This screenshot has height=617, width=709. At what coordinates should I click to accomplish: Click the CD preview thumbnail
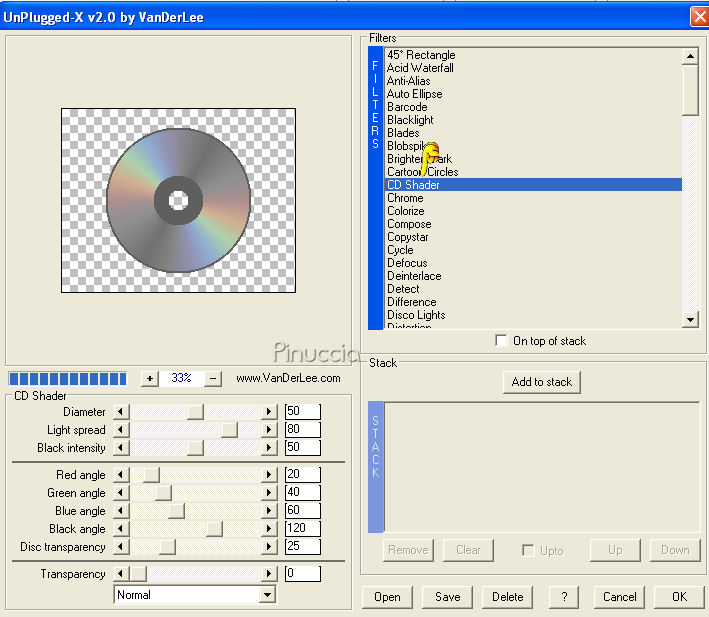tap(179, 200)
